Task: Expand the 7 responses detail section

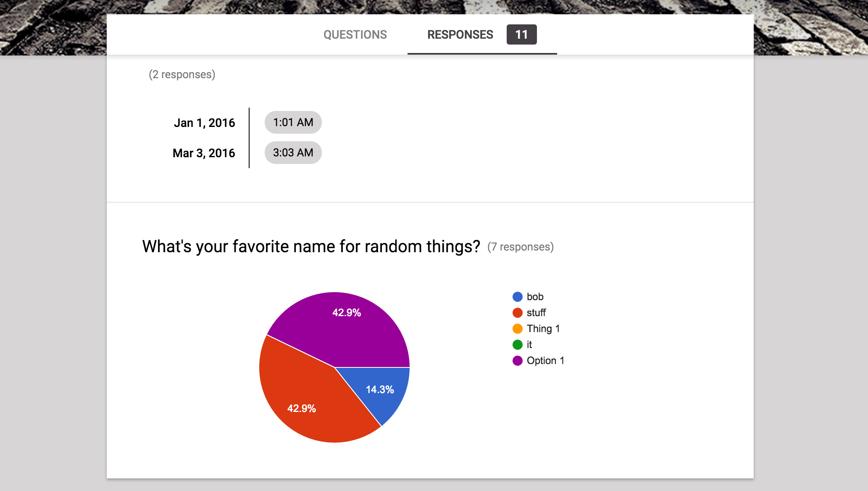Action: [x=520, y=246]
